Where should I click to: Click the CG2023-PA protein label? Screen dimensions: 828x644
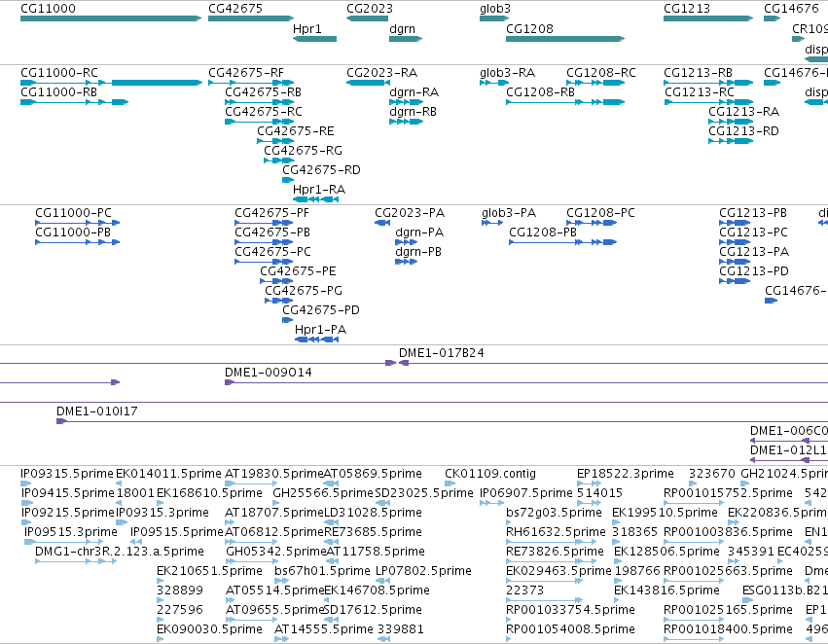410,213
